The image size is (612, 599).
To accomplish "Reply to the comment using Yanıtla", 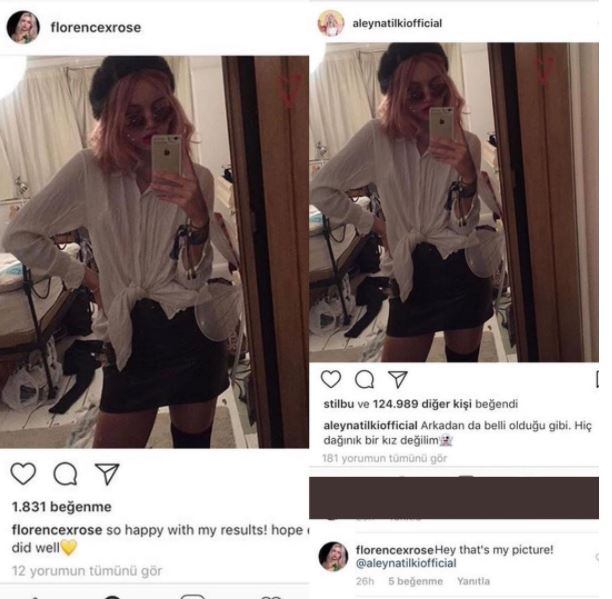I will tap(473, 581).
